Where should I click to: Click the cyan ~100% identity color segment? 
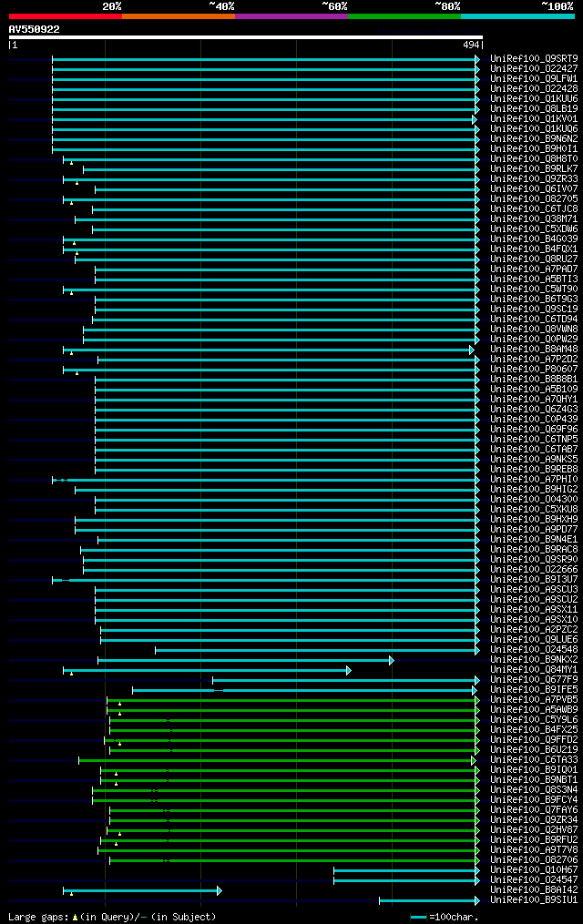(517, 16)
